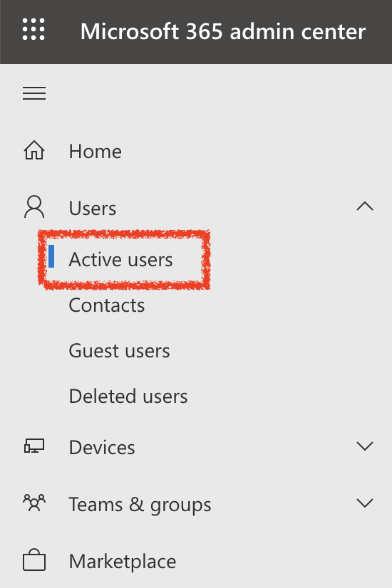Select the Home menu label
Image resolution: width=392 pixels, height=588 pixels.
coord(96,152)
